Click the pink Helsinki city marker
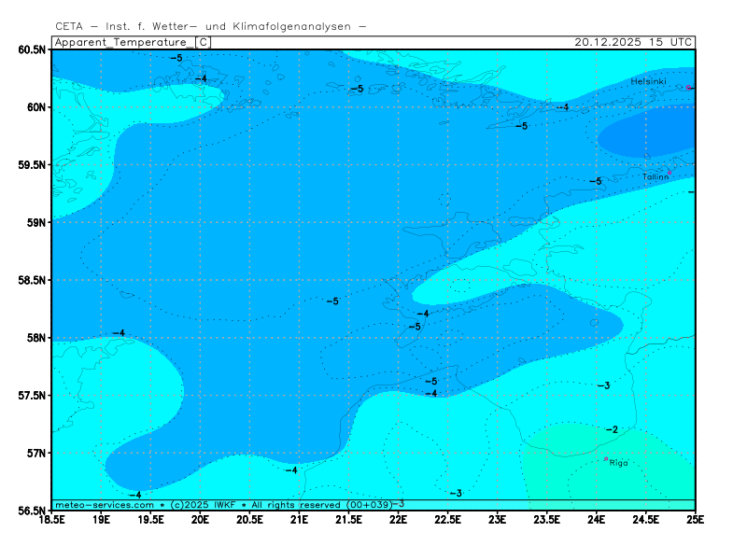The width and height of the screenshot is (747, 560). tap(689, 88)
